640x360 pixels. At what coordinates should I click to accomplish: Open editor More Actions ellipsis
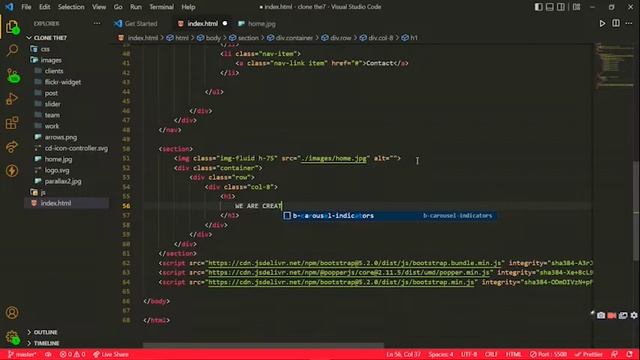tap(629, 23)
